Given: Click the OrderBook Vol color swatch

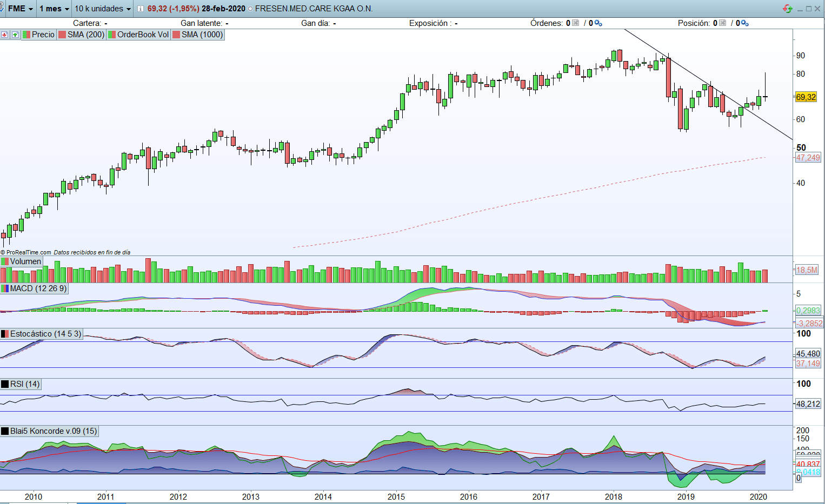Looking at the screenshot, I should (x=112, y=35).
